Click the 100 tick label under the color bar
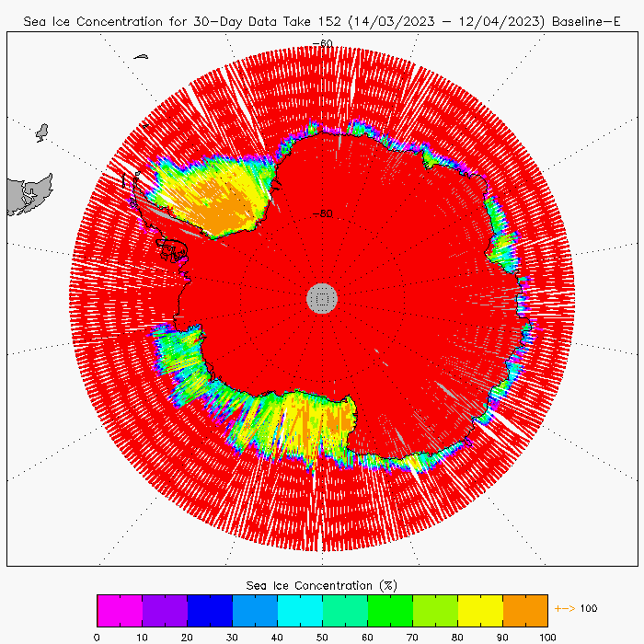This screenshot has height=644, width=644. [x=547, y=636]
